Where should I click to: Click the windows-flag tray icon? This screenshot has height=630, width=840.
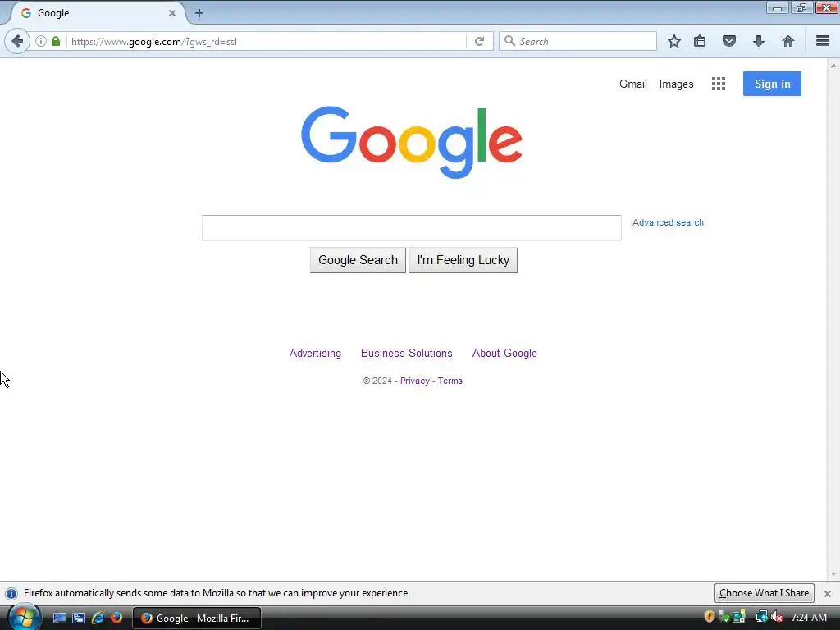tap(739, 617)
